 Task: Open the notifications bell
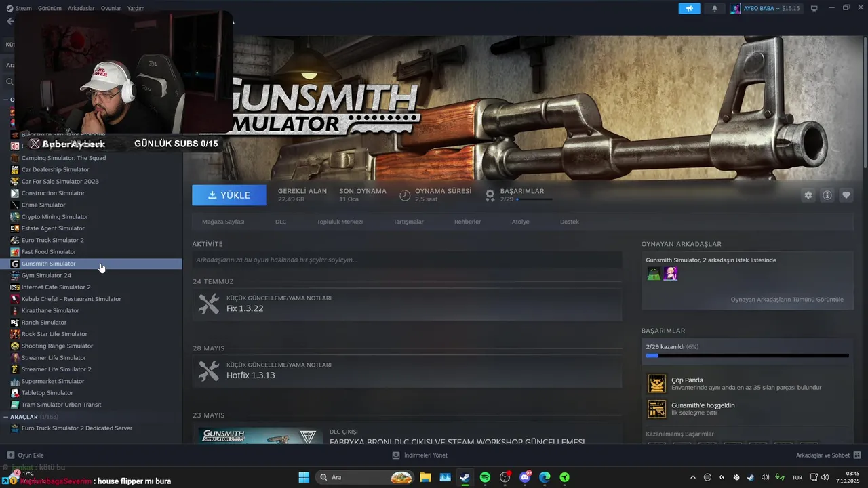click(714, 8)
